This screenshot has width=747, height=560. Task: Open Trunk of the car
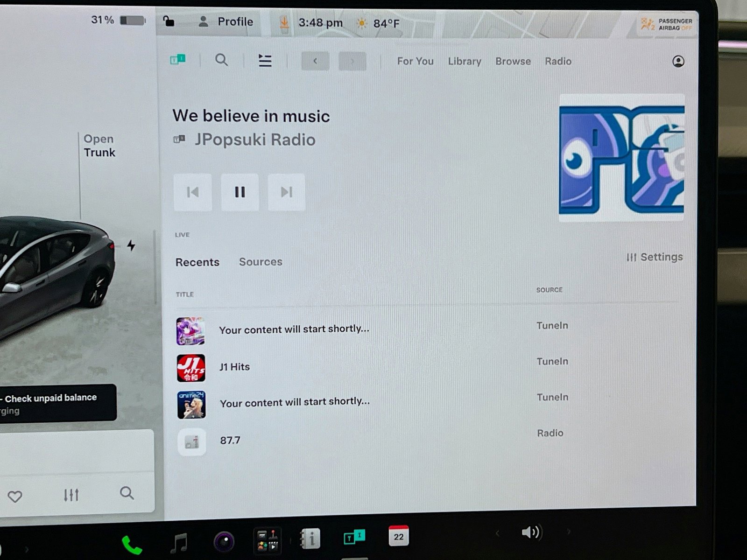(x=99, y=146)
